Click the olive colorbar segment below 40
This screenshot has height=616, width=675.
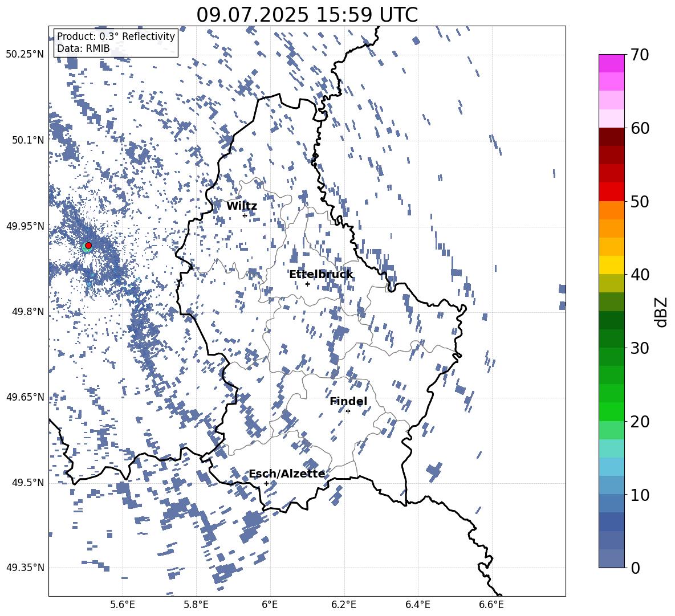(611, 283)
